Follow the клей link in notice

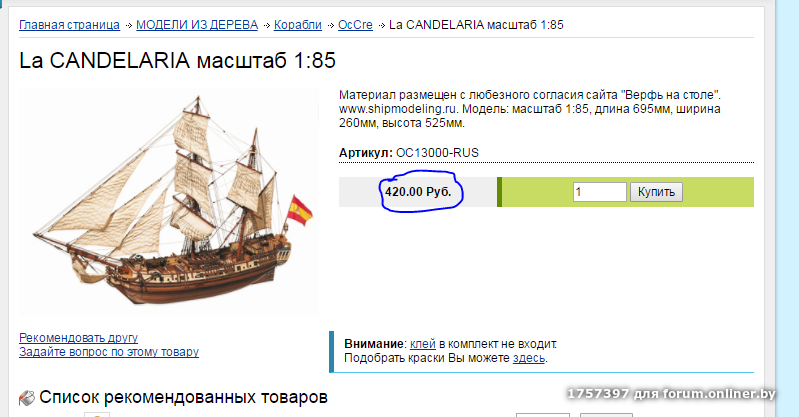click(x=422, y=343)
